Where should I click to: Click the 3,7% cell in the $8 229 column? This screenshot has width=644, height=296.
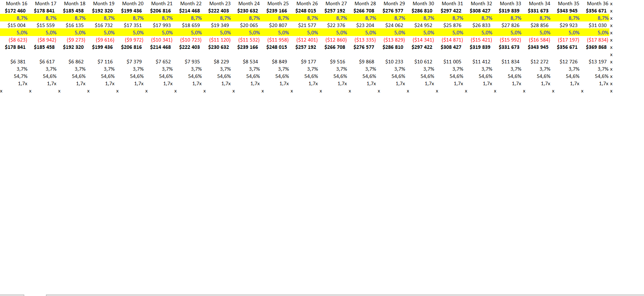point(226,69)
